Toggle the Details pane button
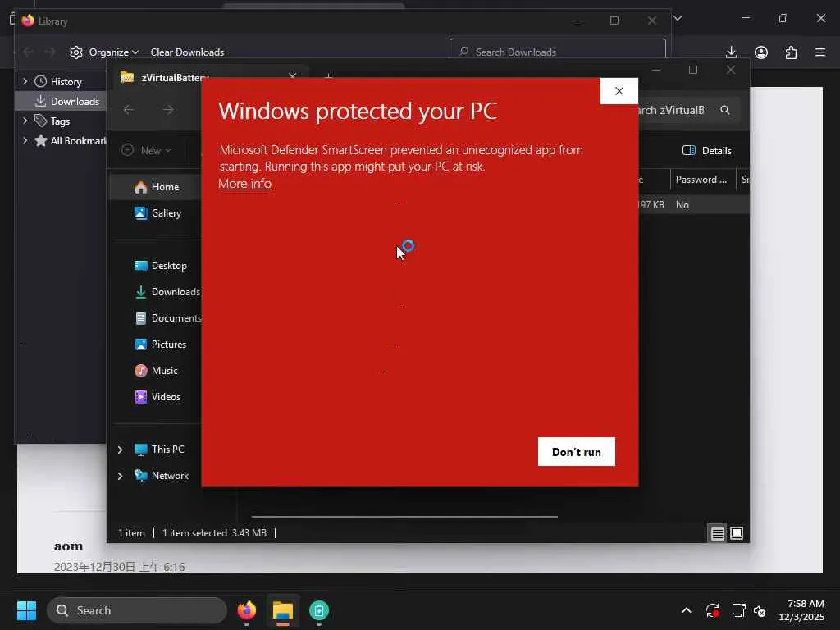 pyautogui.click(x=706, y=151)
